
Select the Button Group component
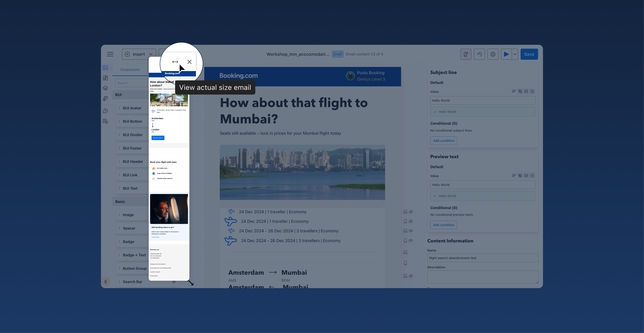click(x=132, y=268)
